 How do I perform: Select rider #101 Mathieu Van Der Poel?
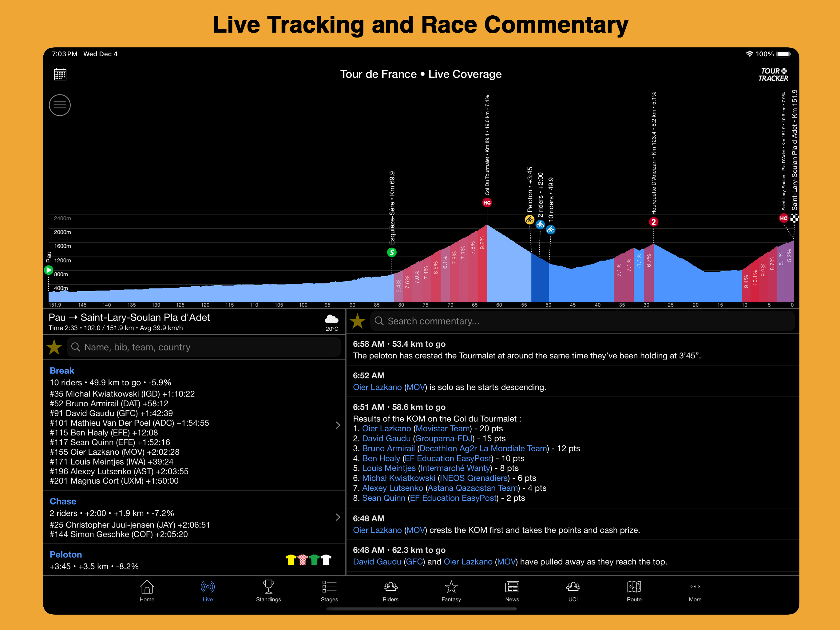[129, 423]
